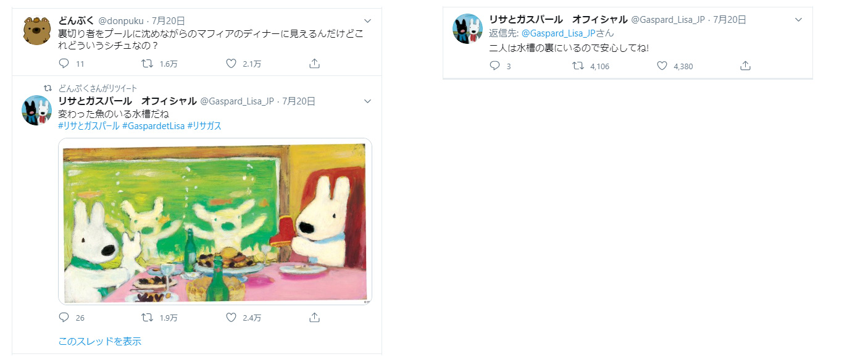Open the どんぶく tweet options chevron
The image size is (868, 359).
368,21
